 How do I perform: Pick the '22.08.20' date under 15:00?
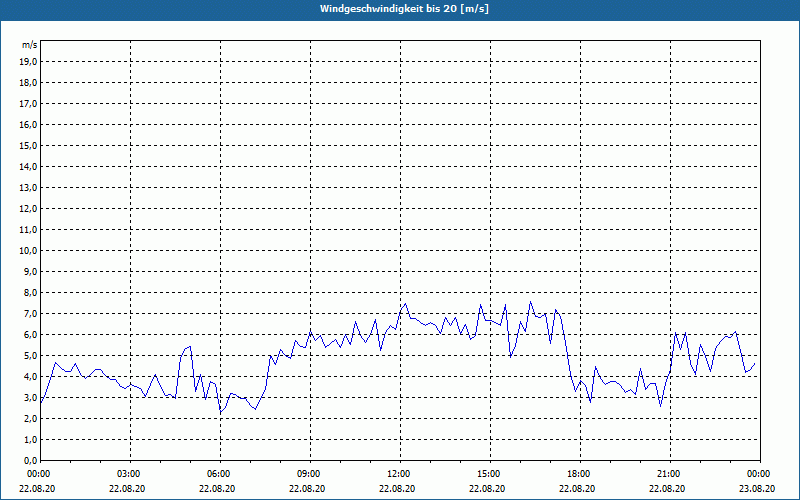(487, 488)
